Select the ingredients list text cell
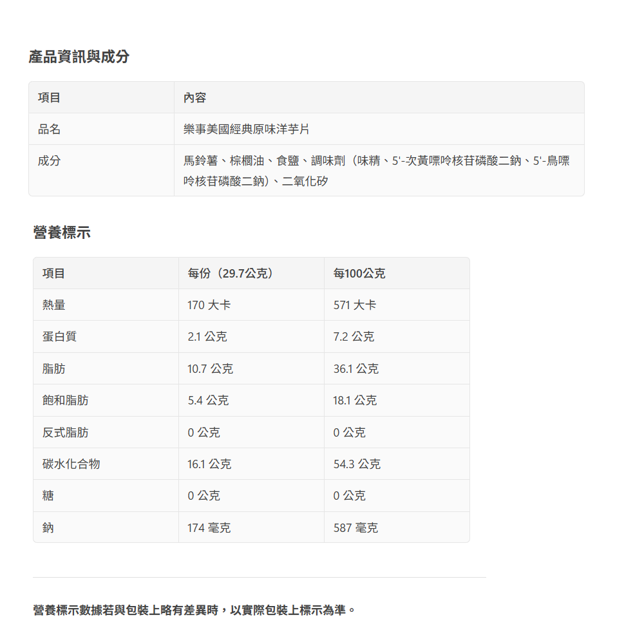Screen dimensions: 644x644 pyautogui.click(x=376, y=171)
